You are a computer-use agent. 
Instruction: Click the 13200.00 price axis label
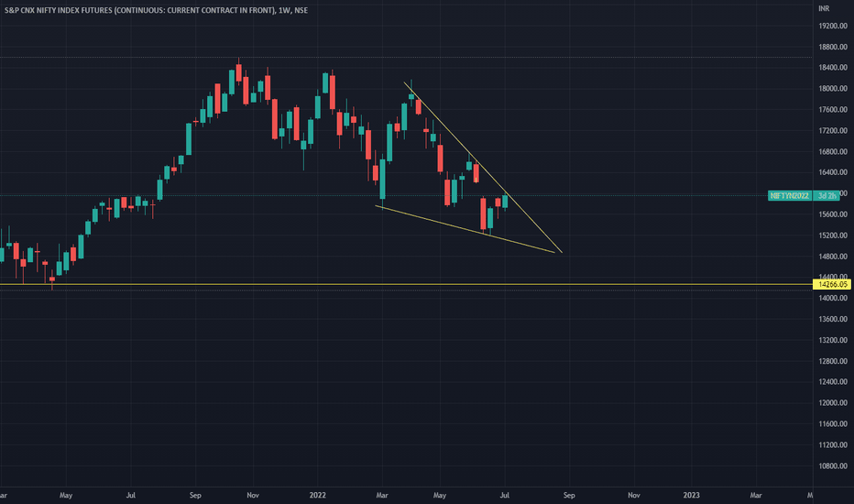pyautogui.click(x=833, y=340)
